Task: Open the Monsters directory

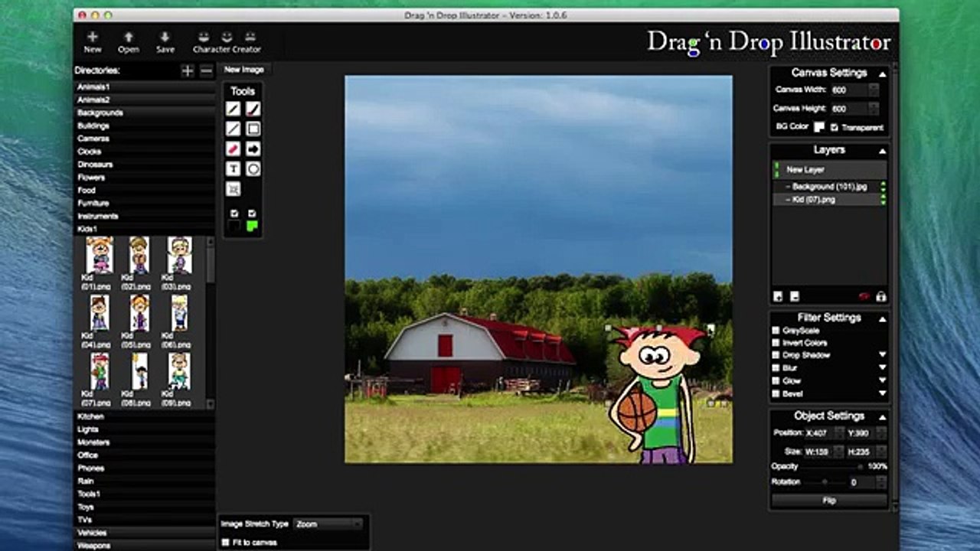Action: point(144,442)
